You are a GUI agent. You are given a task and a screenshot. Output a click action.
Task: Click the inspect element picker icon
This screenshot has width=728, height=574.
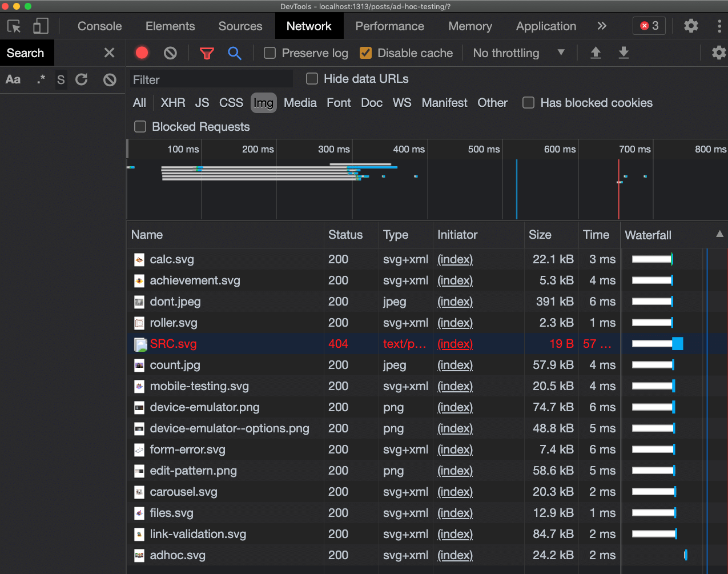pyautogui.click(x=14, y=26)
